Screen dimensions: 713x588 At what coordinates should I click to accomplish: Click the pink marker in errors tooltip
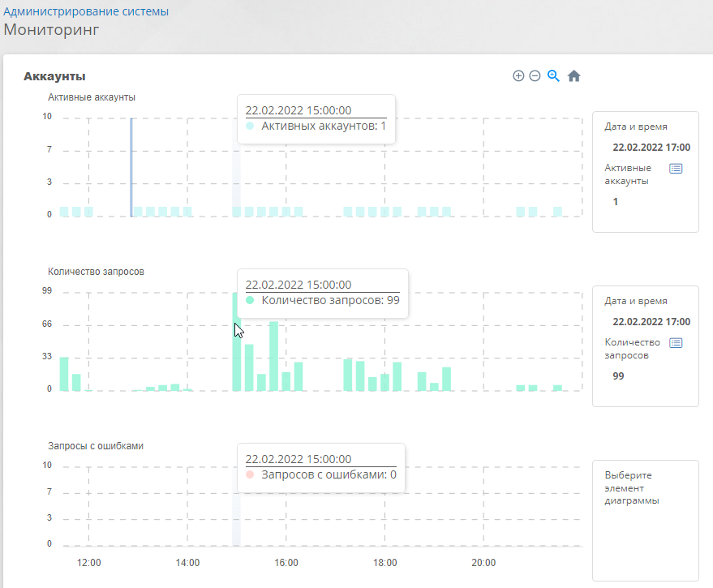[250, 474]
